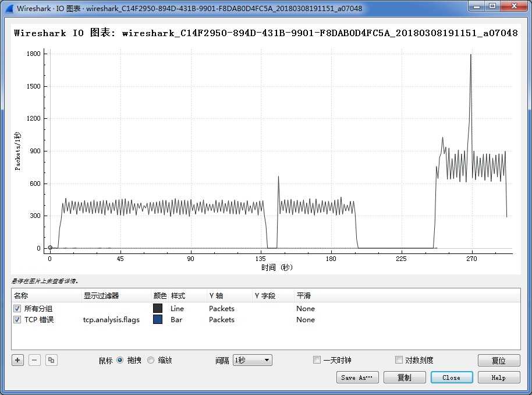Open the 间隔 interval dropdown
Screen dimensions: 532x395
(253, 360)
